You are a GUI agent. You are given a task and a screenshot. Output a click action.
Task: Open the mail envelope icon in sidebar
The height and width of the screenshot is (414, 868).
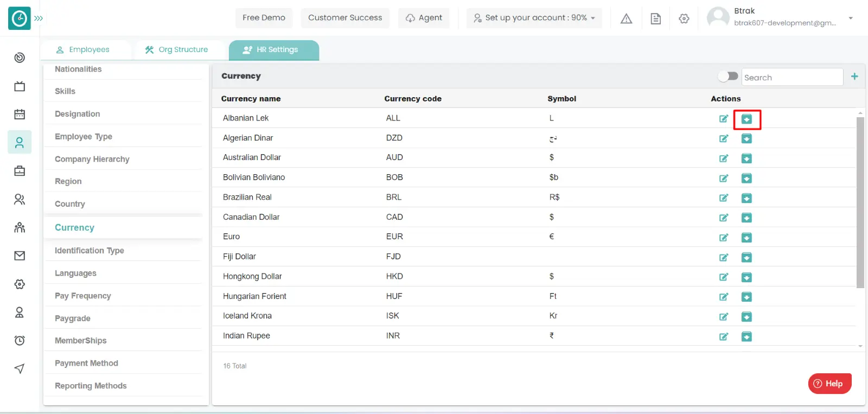pos(20,256)
